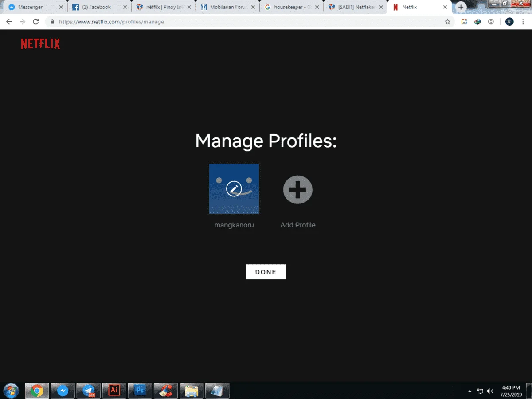Open a new browser tab
Screen dimensions: 532x399
pyautogui.click(x=461, y=7)
